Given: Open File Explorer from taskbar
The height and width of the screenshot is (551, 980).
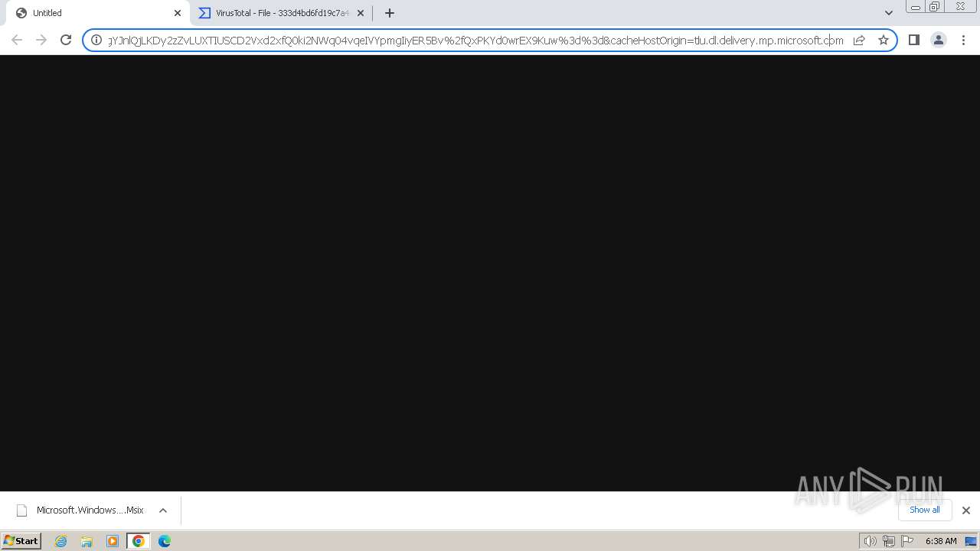Looking at the screenshot, I should (87, 541).
